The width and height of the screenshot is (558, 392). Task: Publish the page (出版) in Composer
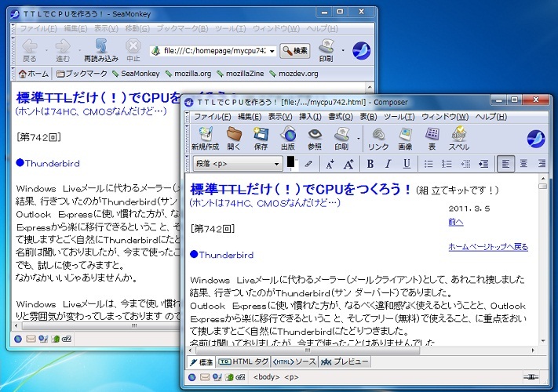287,138
